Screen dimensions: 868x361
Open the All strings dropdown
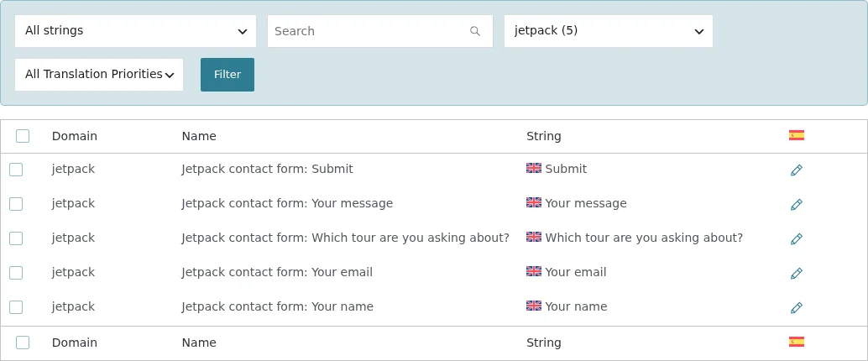[136, 31]
